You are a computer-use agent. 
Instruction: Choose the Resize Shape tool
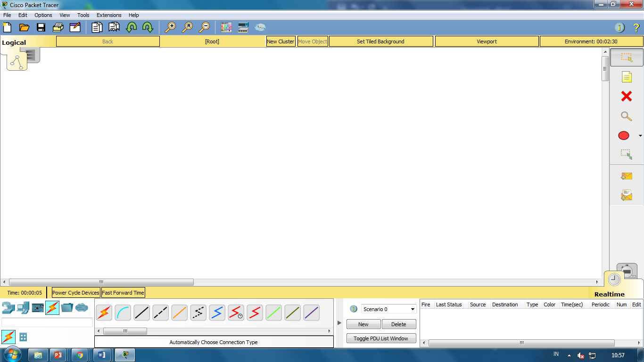[x=627, y=155]
